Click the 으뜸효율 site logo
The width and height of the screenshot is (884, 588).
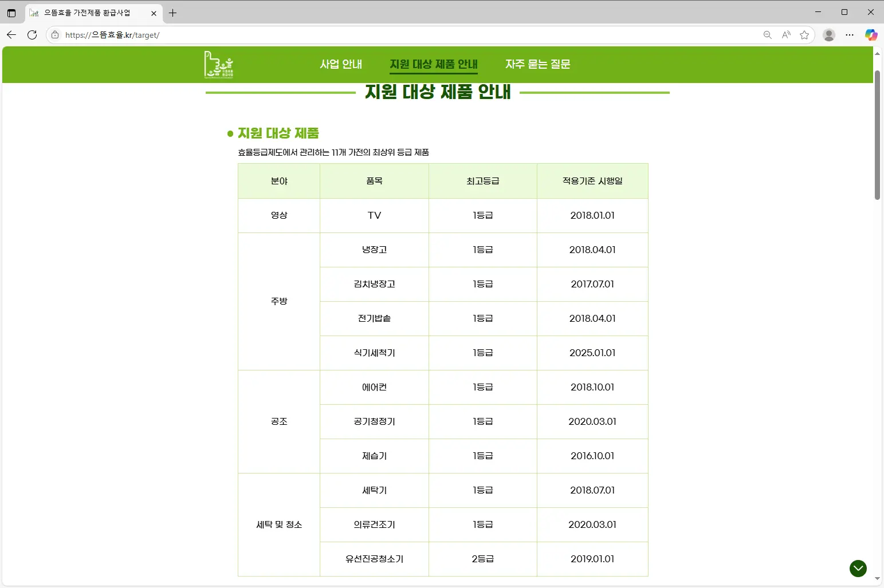[x=218, y=65]
